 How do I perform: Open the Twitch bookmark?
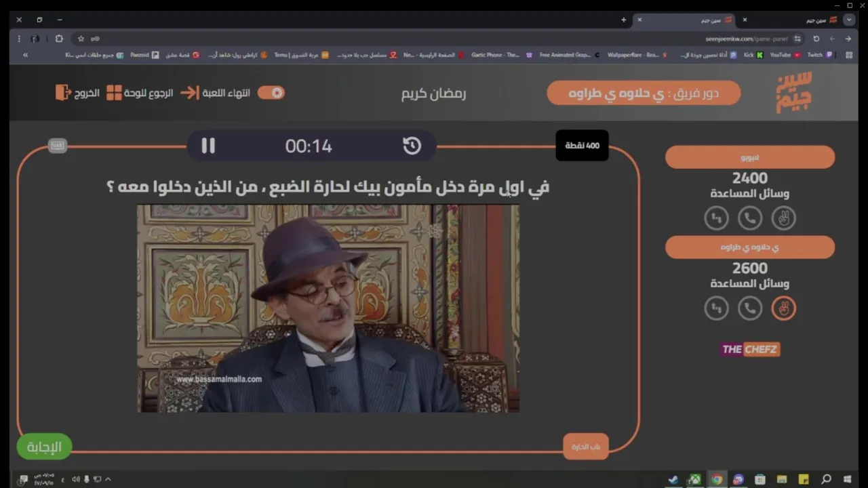[819, 55]
